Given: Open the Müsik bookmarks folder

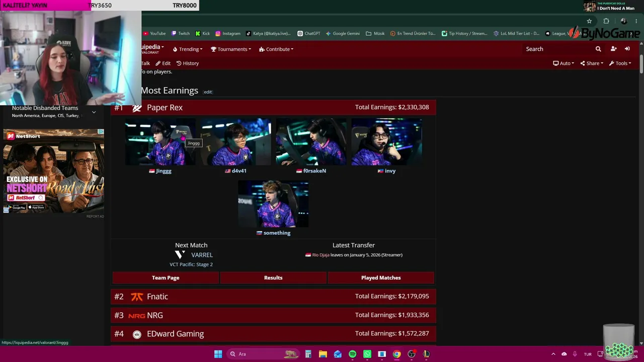Looking at the screenshot, I should point(375,34).
